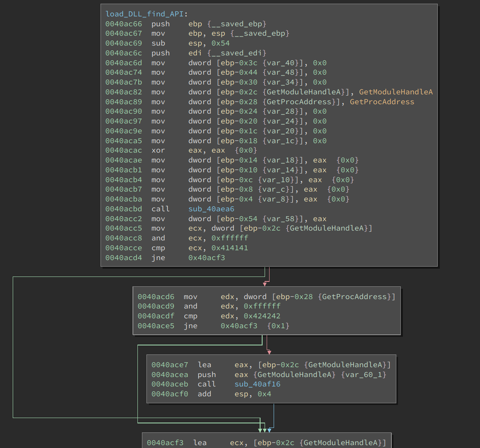Select the function name load_DLL_find_API

pos(145,14)
